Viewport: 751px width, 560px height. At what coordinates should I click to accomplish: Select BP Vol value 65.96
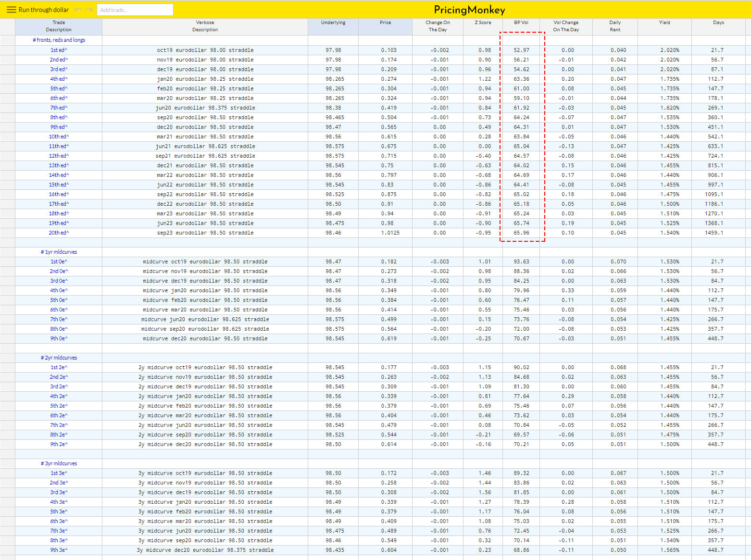click(x=521, y=233)
